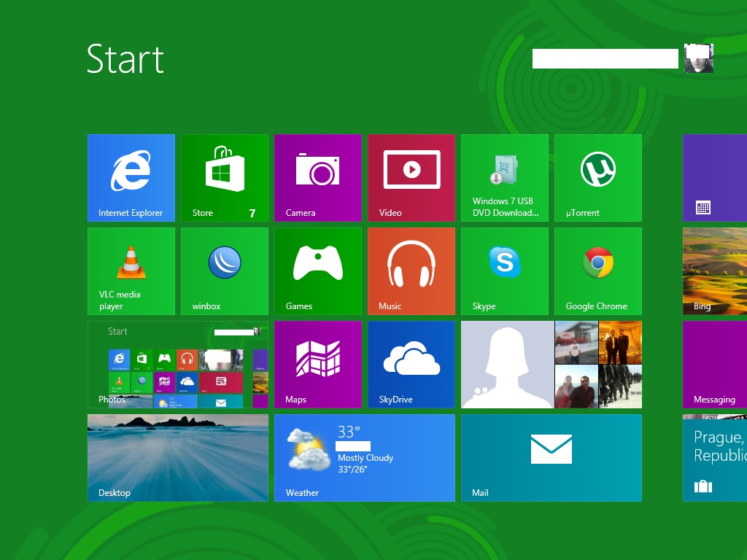The image size is (747, 560).
Task: Open the Desktop tile
Action: [178, 458]
